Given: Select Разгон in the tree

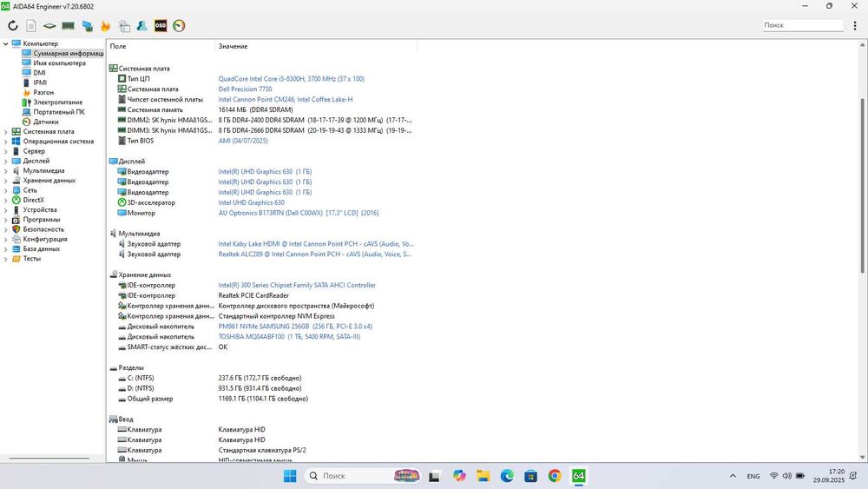Looking at the screenshot, I should [x=43, y=92].
